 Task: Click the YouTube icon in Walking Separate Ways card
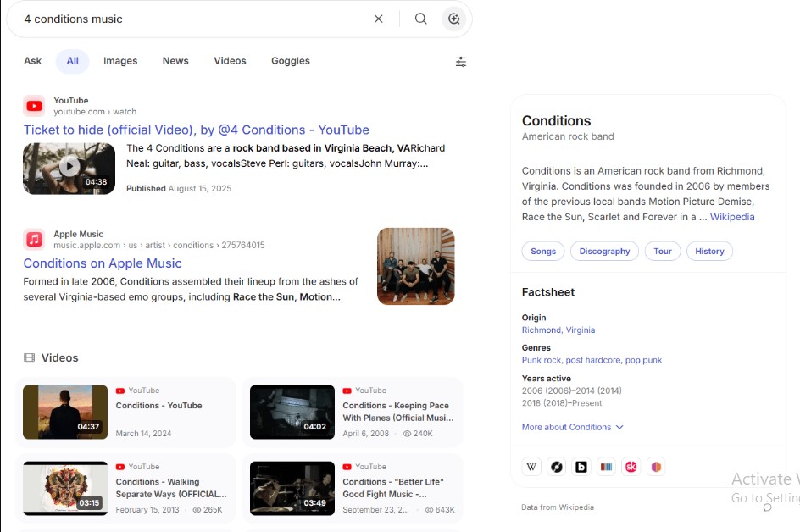click(120, 467)
